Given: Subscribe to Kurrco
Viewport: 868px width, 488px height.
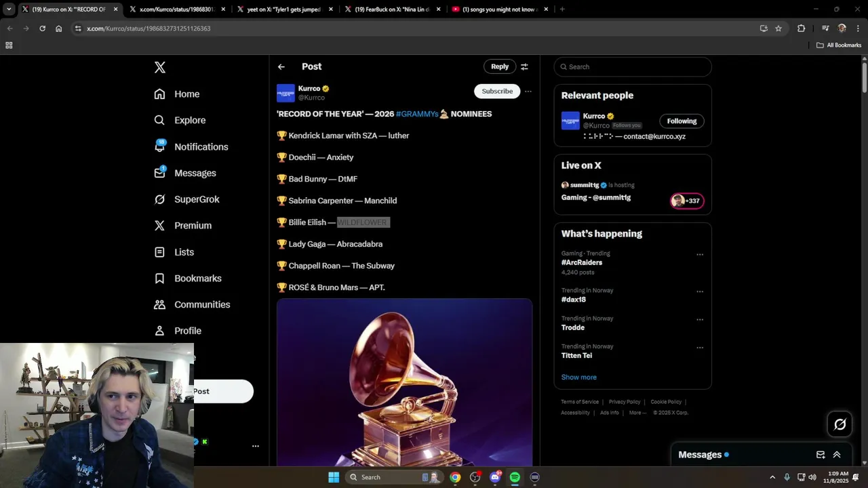Looking at the screenshot, I should pos(497,91).
